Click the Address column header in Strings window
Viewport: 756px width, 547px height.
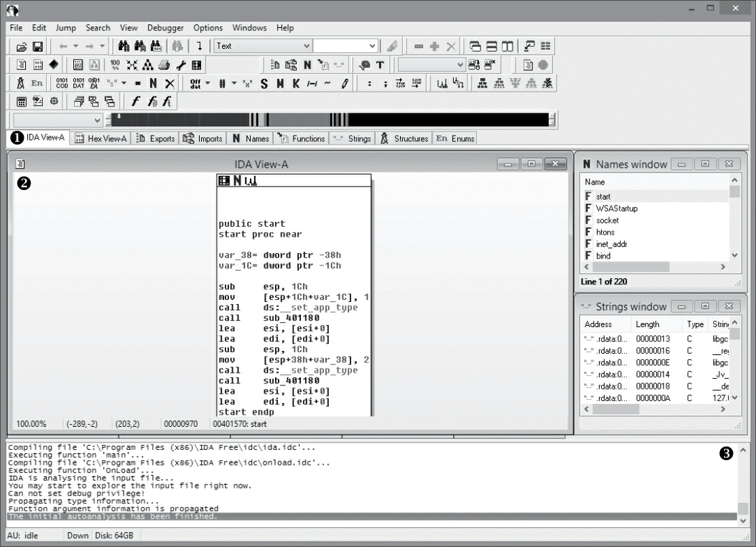(x=606, y=324)
